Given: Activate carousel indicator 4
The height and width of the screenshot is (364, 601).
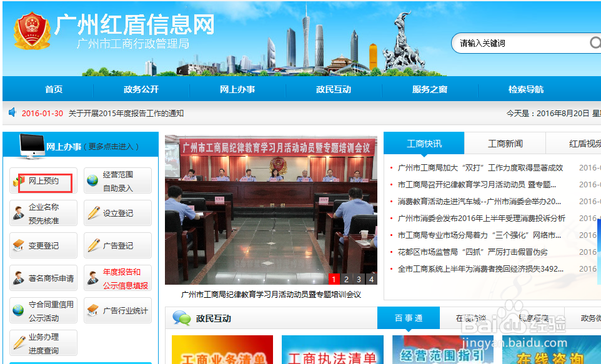Looking at the screenshot, I should 370,279.
